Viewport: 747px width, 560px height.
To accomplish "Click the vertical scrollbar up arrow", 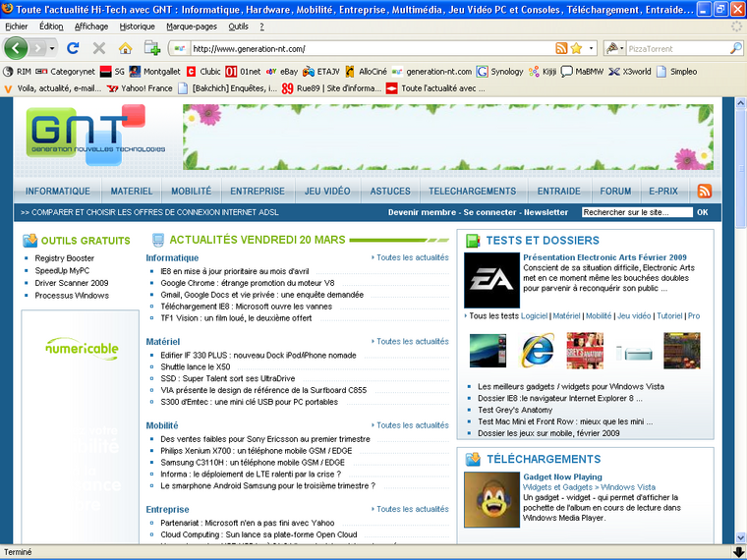I will (x=740, y=102).
